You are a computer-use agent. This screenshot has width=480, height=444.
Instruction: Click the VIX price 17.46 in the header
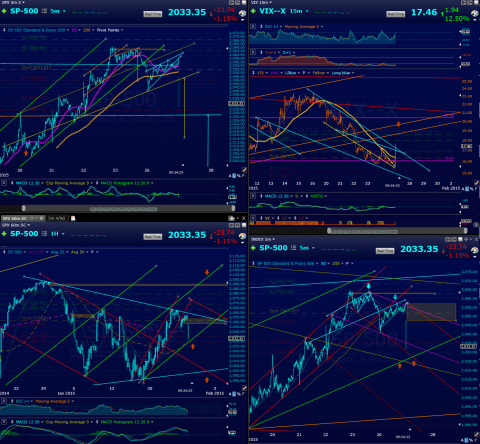(424, 12)
